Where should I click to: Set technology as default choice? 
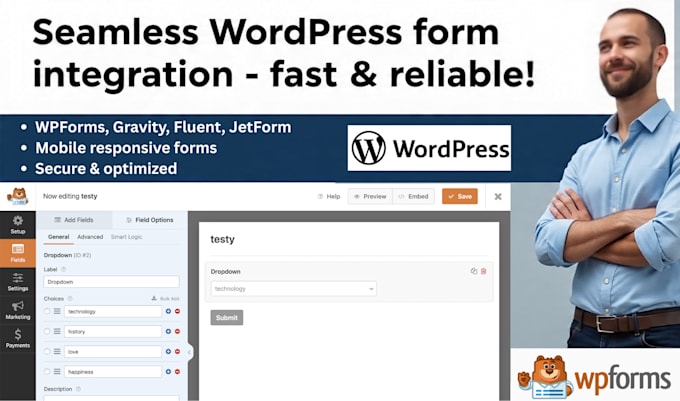tap(47, 311)
